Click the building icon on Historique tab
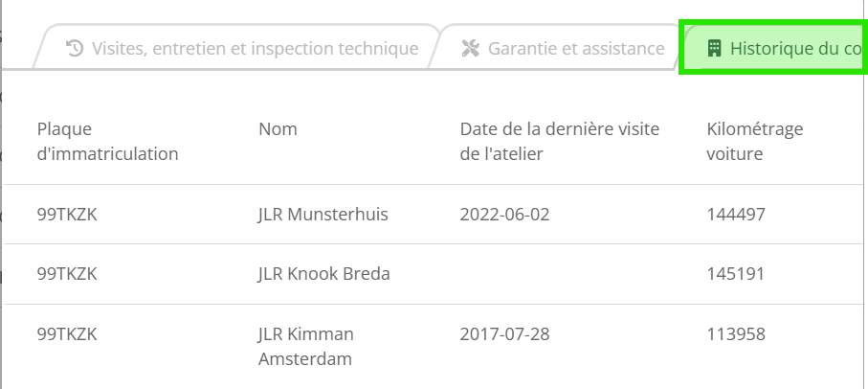 click(x=715, y=48)
